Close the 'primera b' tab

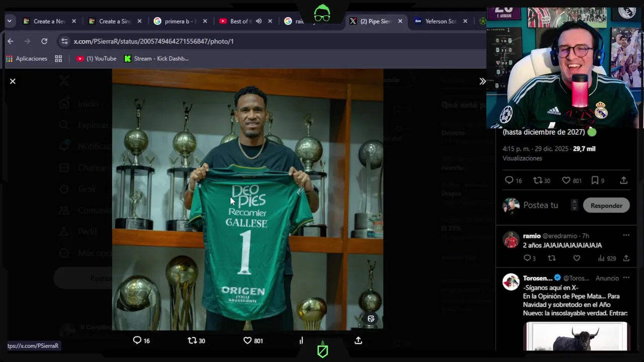click(x=205, y=21)
